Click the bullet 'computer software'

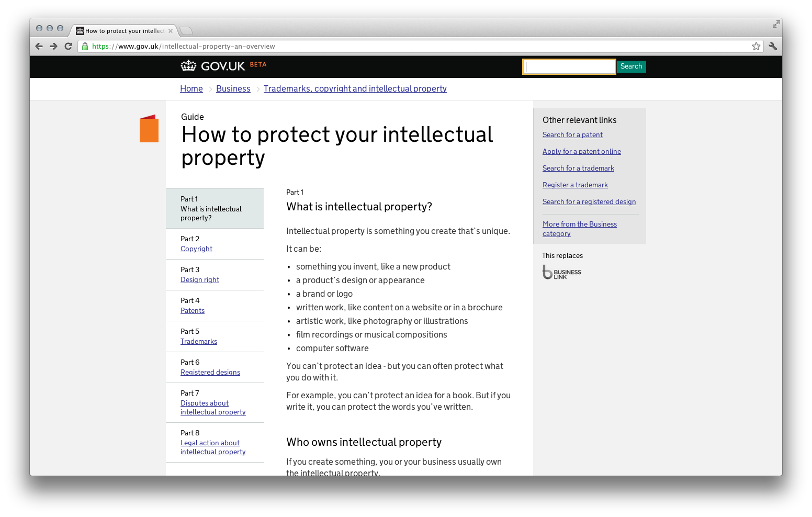tap(332, 349)
